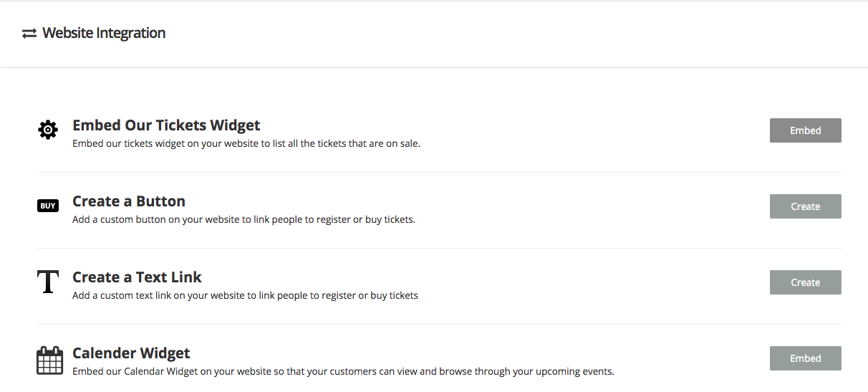This screenshot has width=868, height=392.
Task: Click the tickets widget description text
Action: [x=246, y=143]
